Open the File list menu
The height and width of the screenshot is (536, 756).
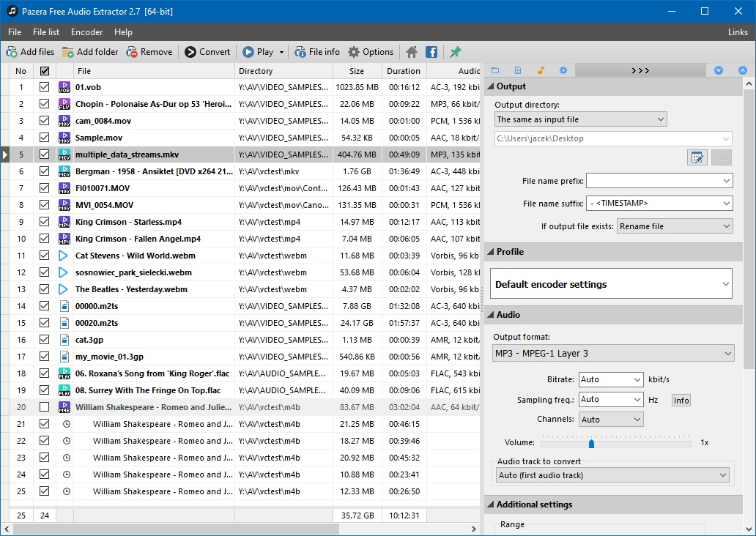coord(45,31)
